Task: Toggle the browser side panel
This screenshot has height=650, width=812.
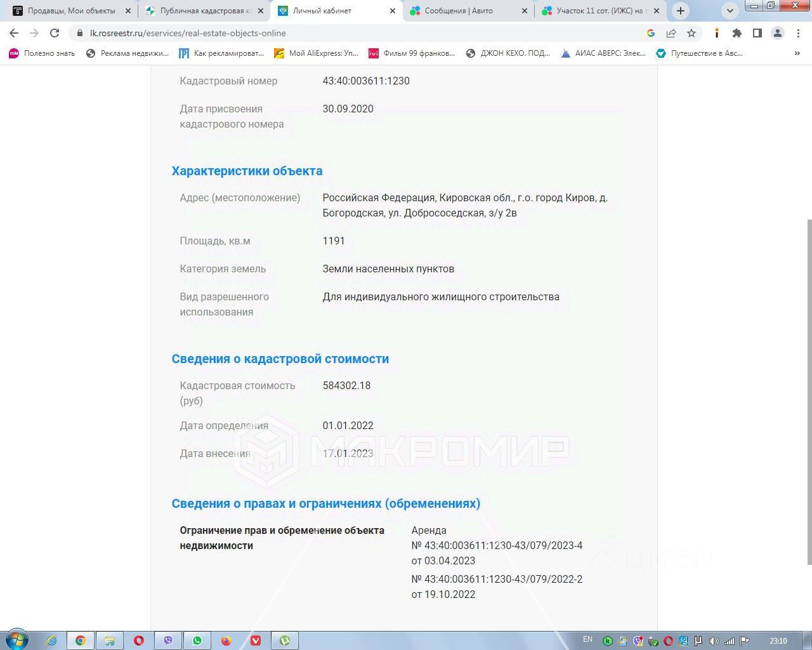Action: pyautogui.click(x=757, y=33)
